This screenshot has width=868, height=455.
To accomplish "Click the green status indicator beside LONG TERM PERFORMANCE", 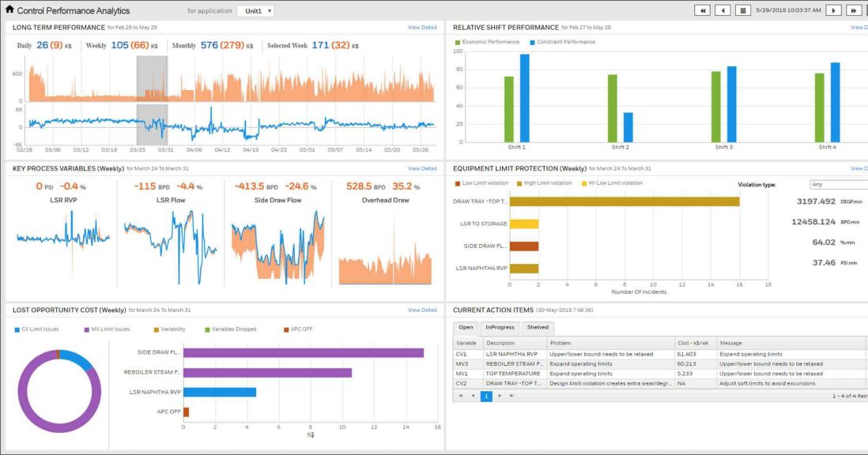I will point(6,27).
